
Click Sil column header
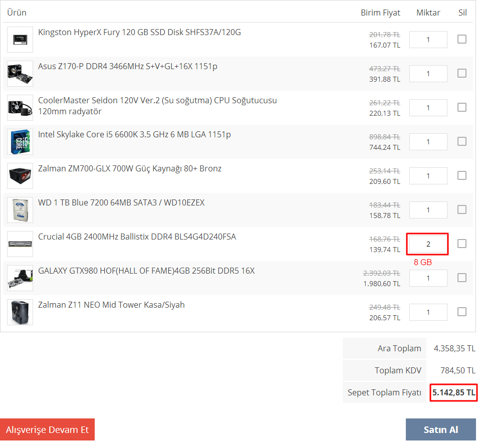pos(462,13)
